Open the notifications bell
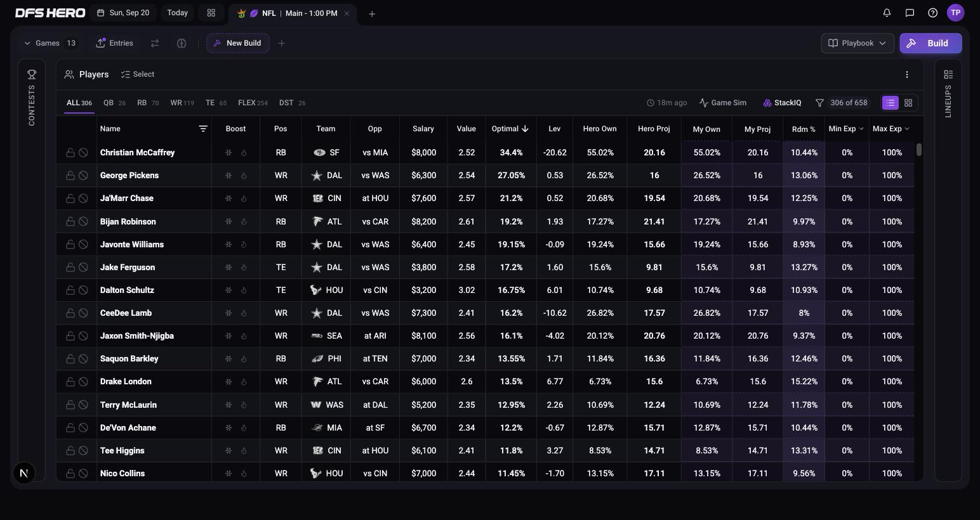980x520 pixels. click(887, 13)
